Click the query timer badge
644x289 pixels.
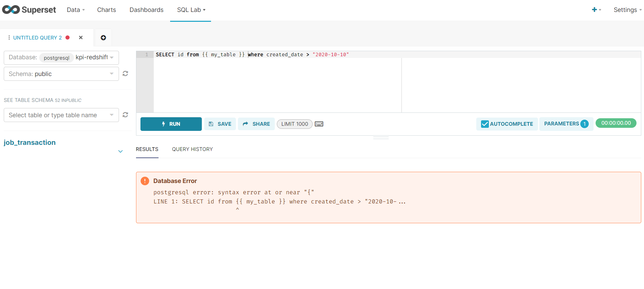(x=616, y=123)
